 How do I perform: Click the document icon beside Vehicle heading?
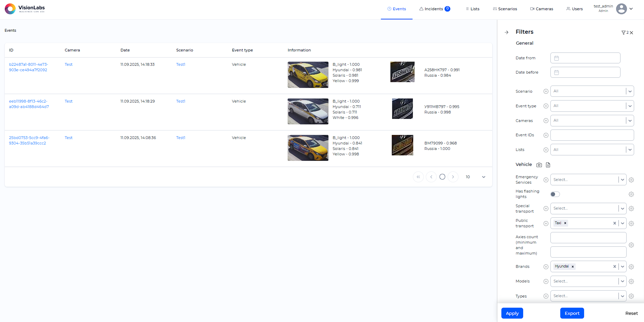pos(548,165)
